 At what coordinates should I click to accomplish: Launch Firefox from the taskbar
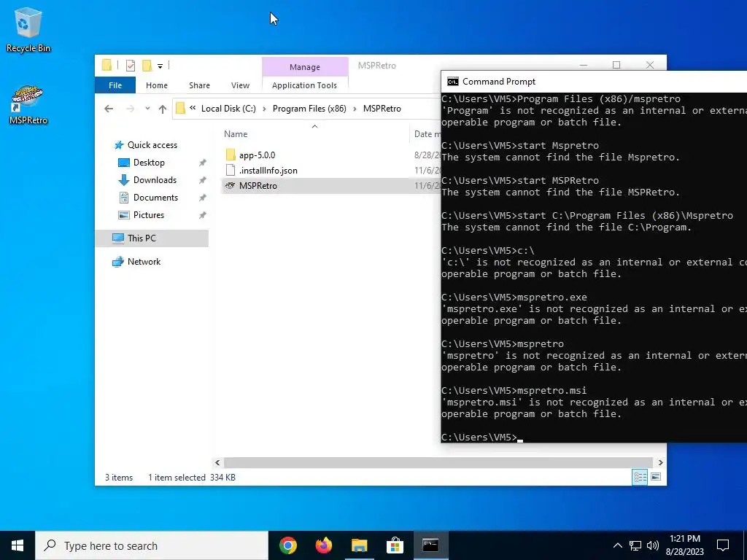[324, 545]
